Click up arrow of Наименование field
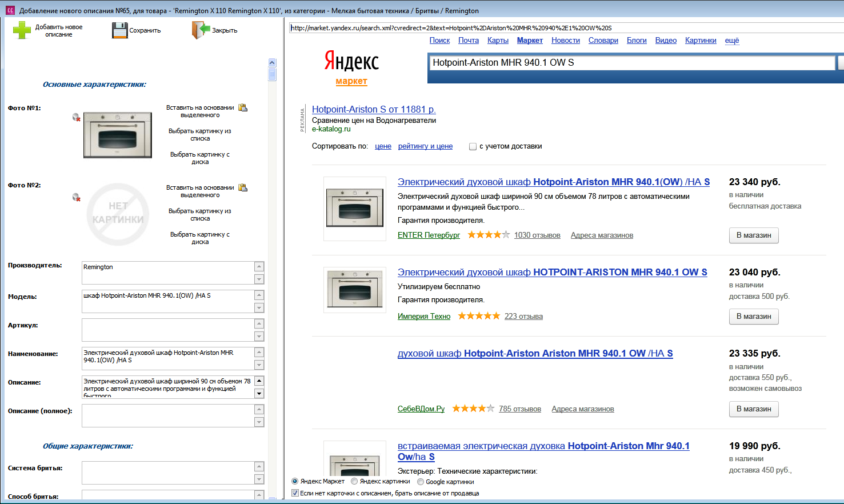844x504 pixels. [259, 353]
